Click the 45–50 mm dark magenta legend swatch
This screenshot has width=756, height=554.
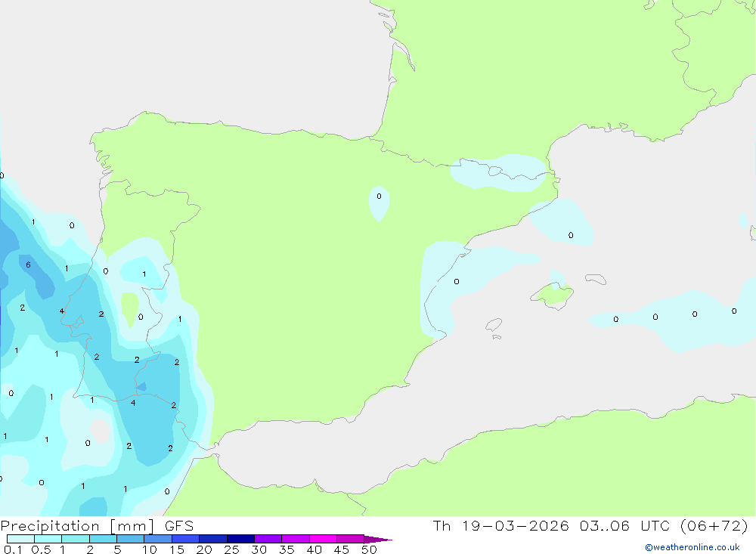pyautogui.click(x=351, y=539)
